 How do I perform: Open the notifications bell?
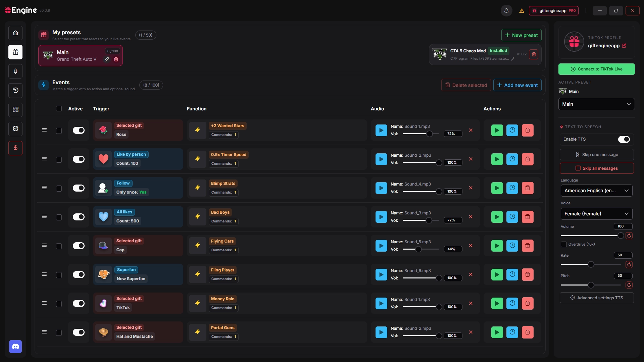tap(506, 11)
